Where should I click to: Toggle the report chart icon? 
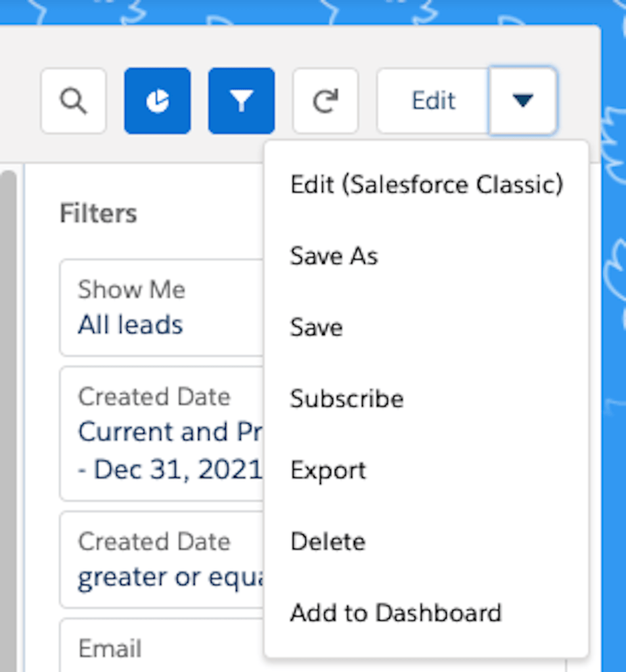tap(157, 101)
